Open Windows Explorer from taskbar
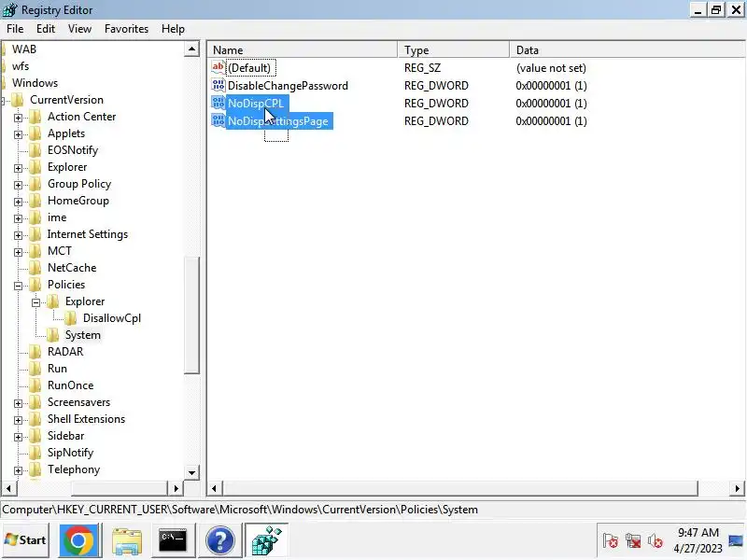This screenshot has width=747, height=560. tap(127, 540)
